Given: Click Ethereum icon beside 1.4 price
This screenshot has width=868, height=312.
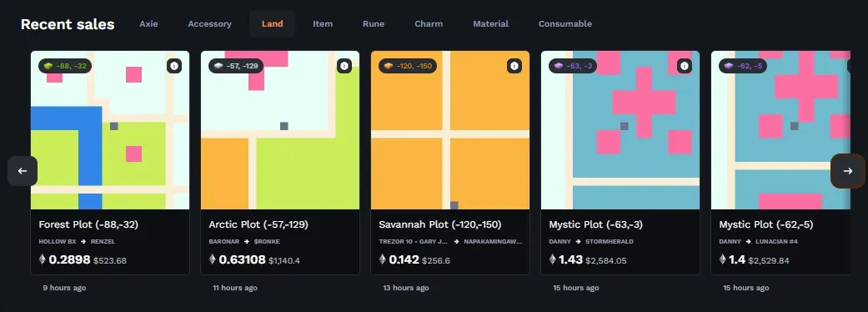Looking at the screenshot, I should click(722, 259).
